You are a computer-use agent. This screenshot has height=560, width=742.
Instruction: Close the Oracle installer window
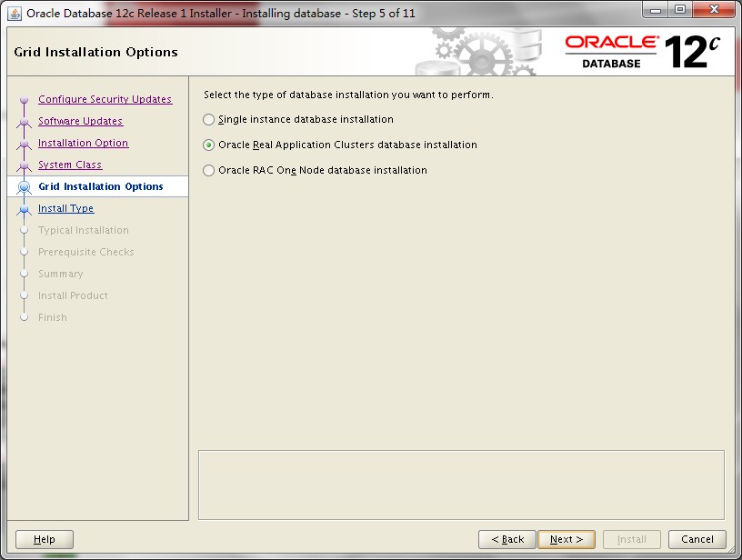714,10
